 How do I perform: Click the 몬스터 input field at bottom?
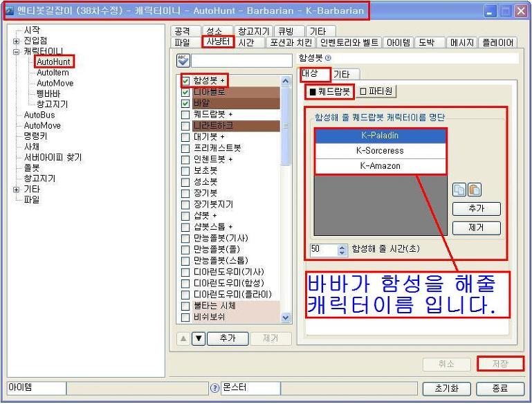[x=349, y=388]
